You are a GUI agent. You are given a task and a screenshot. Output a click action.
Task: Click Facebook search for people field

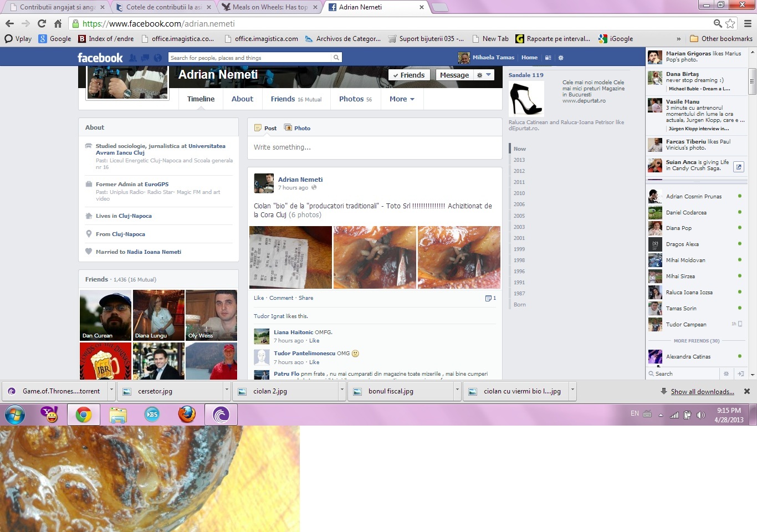[250, 58]
